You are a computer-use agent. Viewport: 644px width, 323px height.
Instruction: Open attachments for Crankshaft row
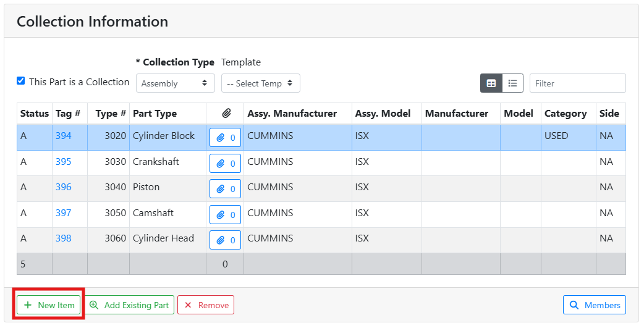coord(225,164)
